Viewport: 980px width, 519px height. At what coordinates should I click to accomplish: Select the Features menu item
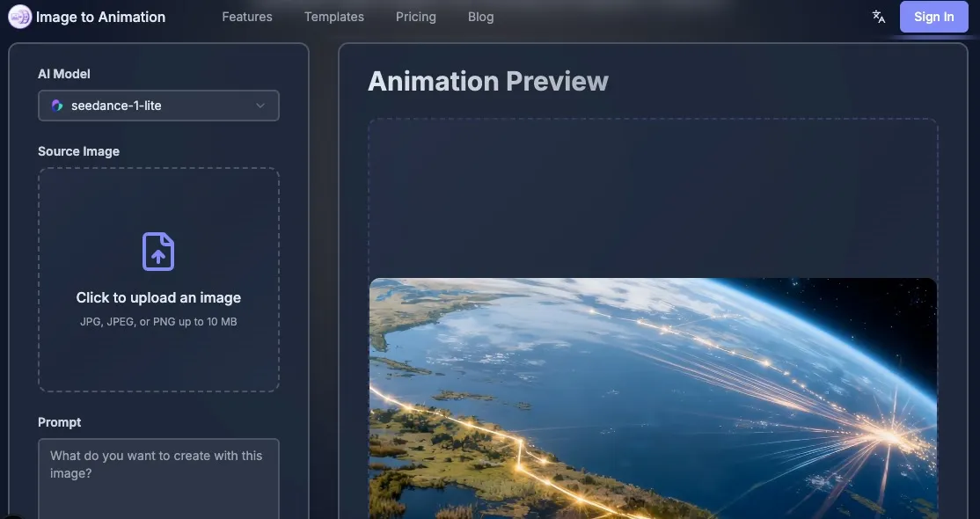pos(246,16)
